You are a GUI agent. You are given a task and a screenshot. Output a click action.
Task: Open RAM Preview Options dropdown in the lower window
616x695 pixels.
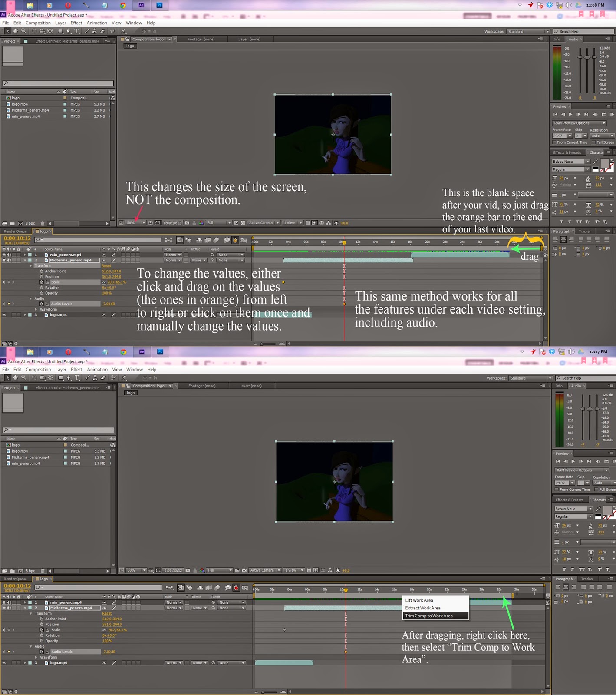[x=582, y=470]
